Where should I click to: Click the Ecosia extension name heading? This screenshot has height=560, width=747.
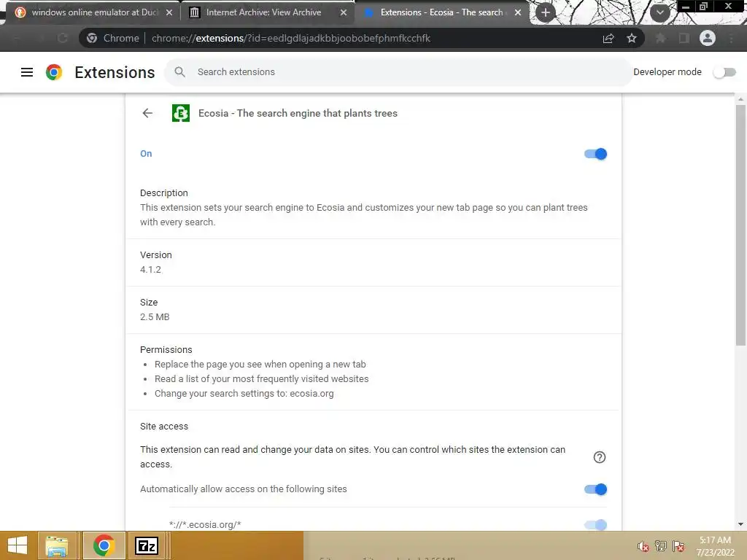pos(298,113)
